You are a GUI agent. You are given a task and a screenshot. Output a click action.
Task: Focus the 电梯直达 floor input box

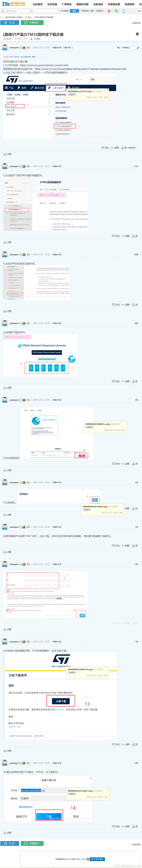(133, 47)
